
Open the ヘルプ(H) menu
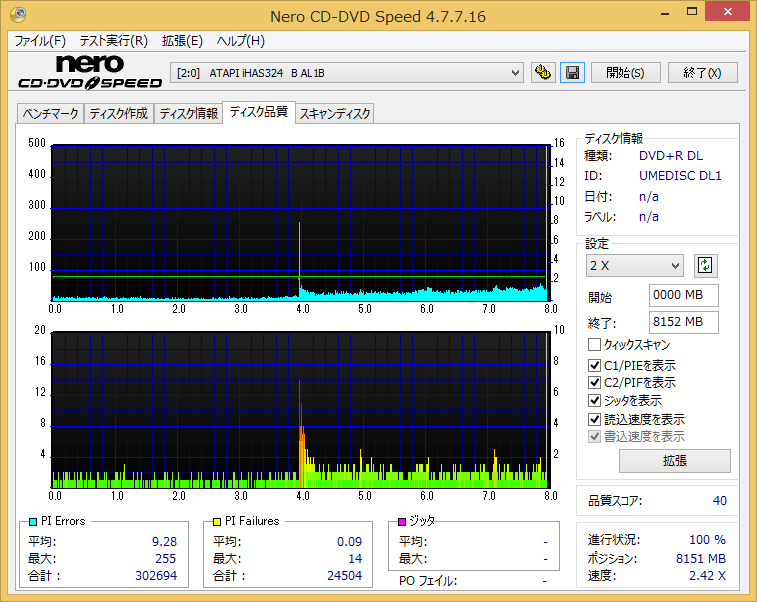240,41
